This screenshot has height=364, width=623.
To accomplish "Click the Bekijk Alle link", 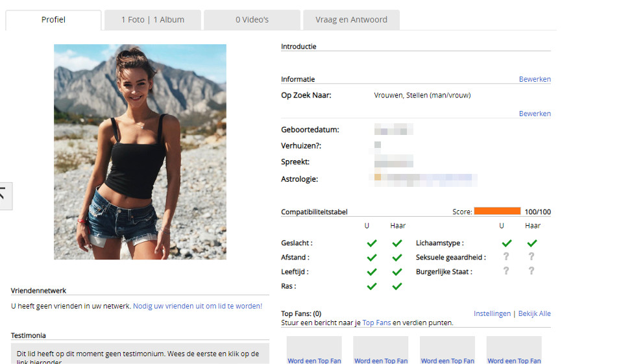I will (x=534, y=313).
